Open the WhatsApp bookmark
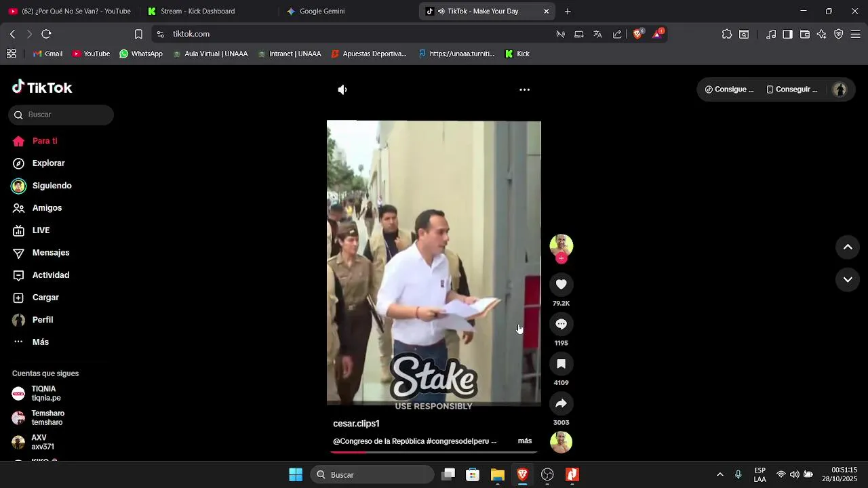The height and width of the screenshot is (488, 868). (141, 54)
